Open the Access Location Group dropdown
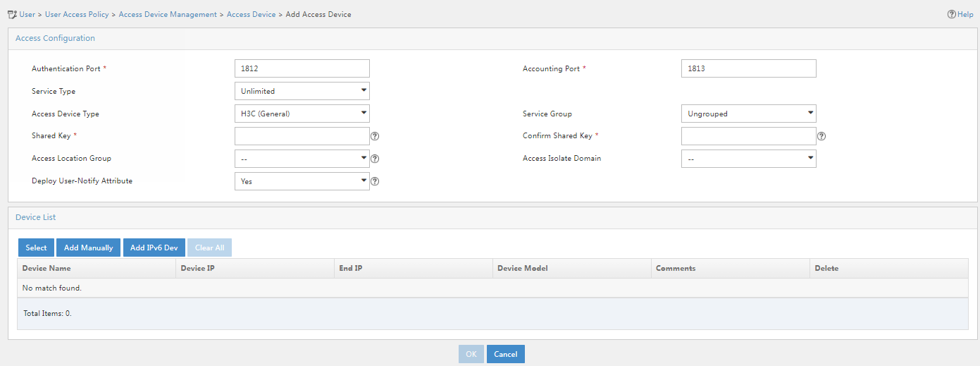 coord(302,159)
